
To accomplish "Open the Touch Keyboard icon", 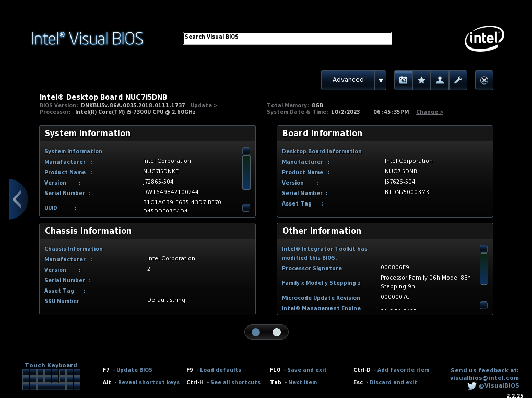I will click(51, 379).
